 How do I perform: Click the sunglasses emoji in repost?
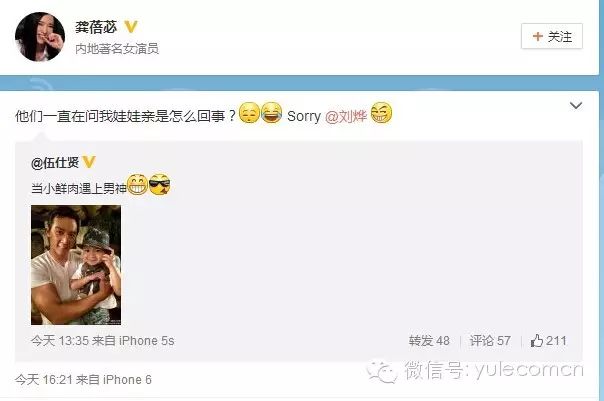[x=159, y=185]
